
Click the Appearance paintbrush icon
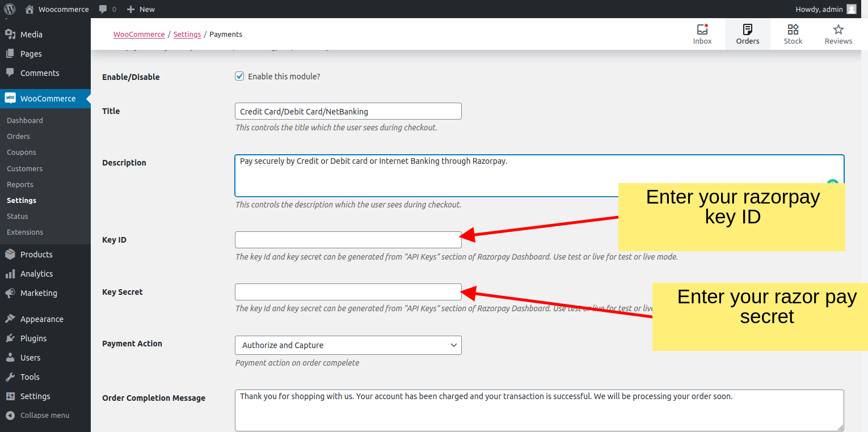pyautogui.click(x=10, y=319)
